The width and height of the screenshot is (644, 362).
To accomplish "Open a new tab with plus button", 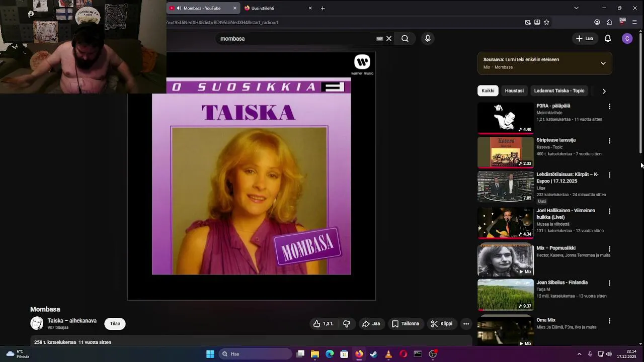I will (323, 8).
